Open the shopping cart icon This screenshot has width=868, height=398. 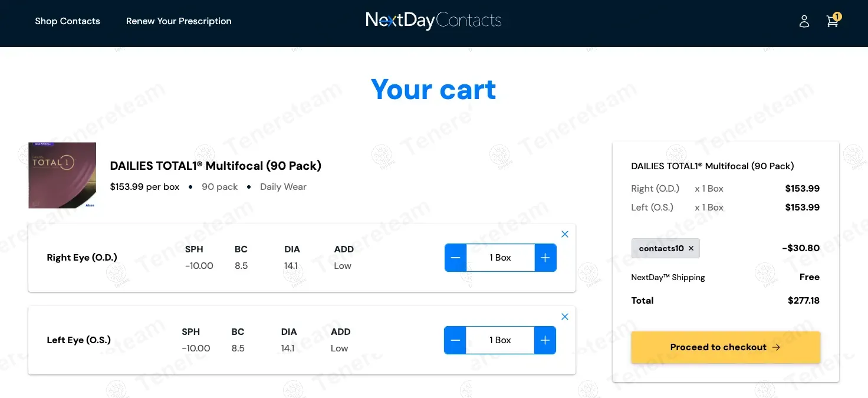tap(832, 21)
